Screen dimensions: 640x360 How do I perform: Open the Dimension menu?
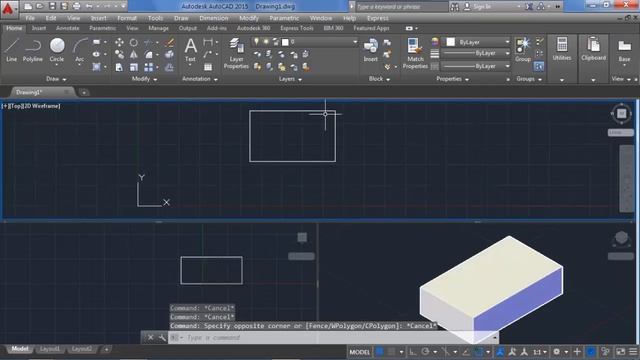214,18
